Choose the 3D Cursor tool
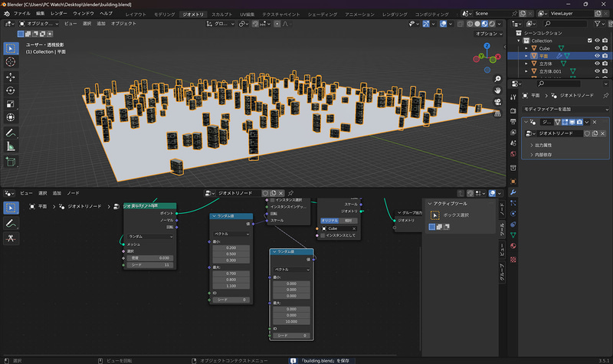The height and width of the screenshot is (364, 613). click(11, 61)
